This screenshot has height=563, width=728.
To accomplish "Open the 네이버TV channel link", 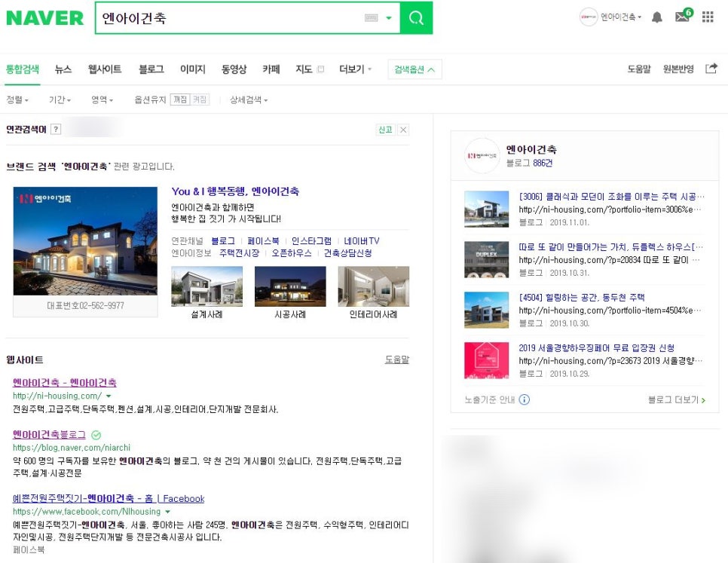I will click(x=362, y=241).
